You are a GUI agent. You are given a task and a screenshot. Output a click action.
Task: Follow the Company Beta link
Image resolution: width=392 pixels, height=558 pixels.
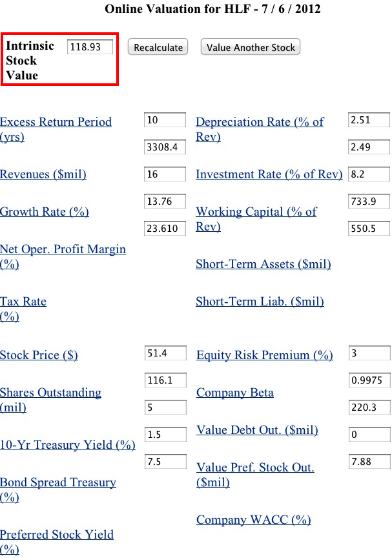pos(235,393)
